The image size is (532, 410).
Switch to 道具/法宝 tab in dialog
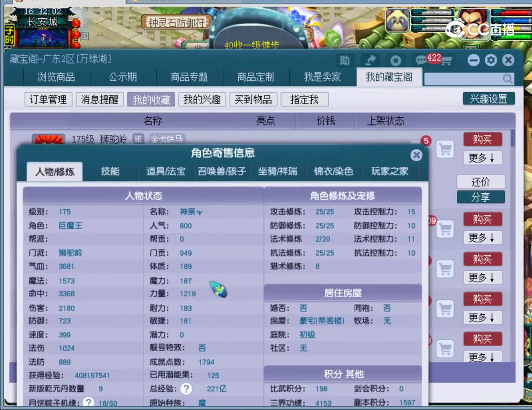(x=166, y=171)
